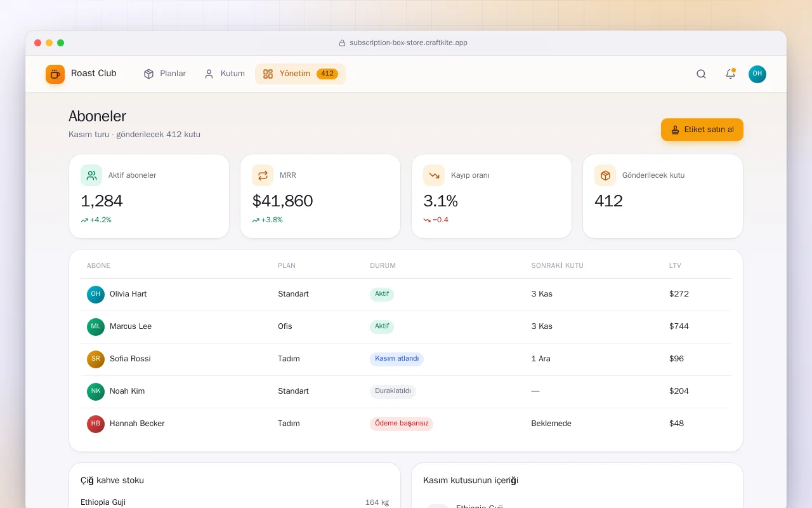Click the MRR repeat arrows icon
Screen dimensions: 812x508
pyautogui.click(x=263, y=175)
